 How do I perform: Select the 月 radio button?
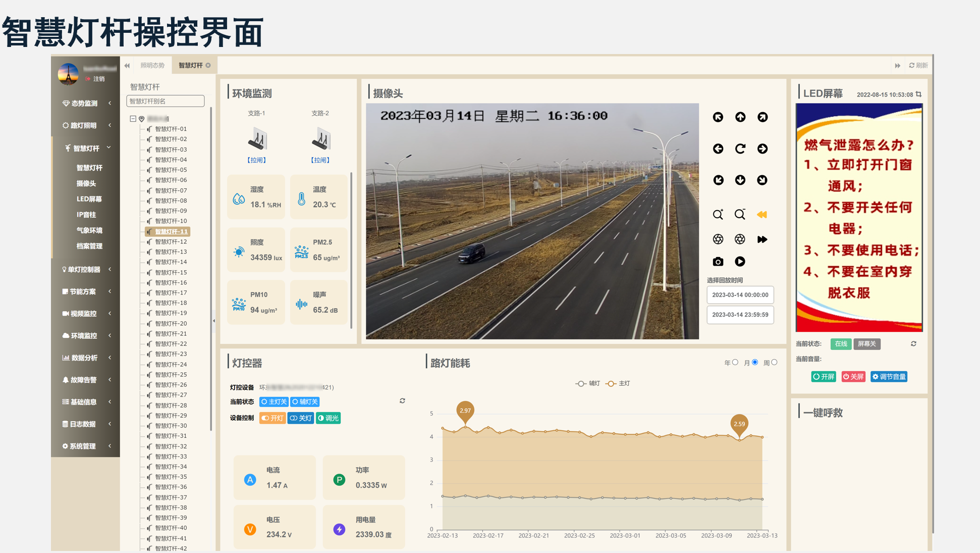755,362
